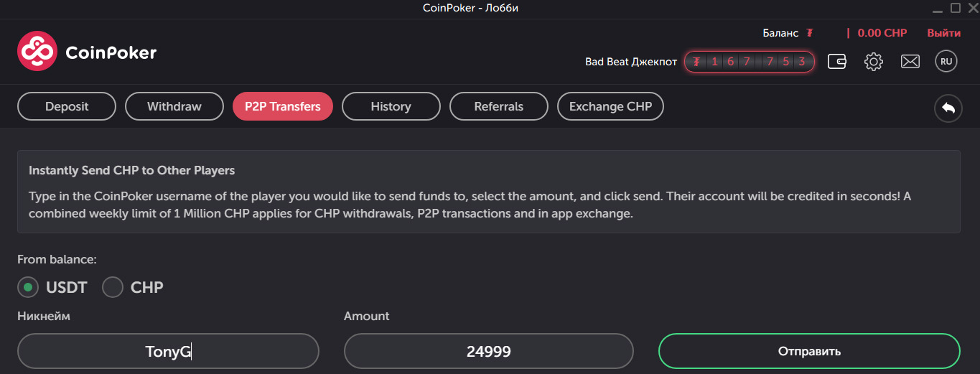Focus the Amount field showing 24999
Screen dimensions: 980x374
point(489,352)
